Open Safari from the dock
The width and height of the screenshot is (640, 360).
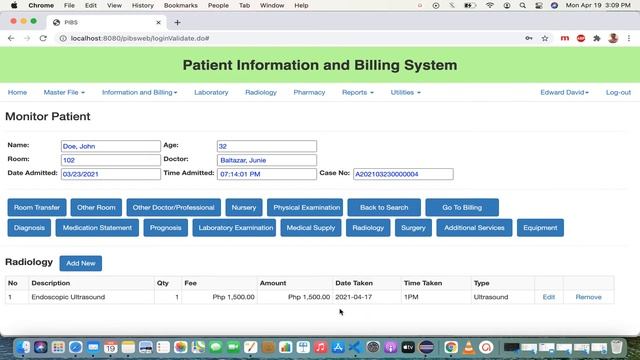click(76, 347)
